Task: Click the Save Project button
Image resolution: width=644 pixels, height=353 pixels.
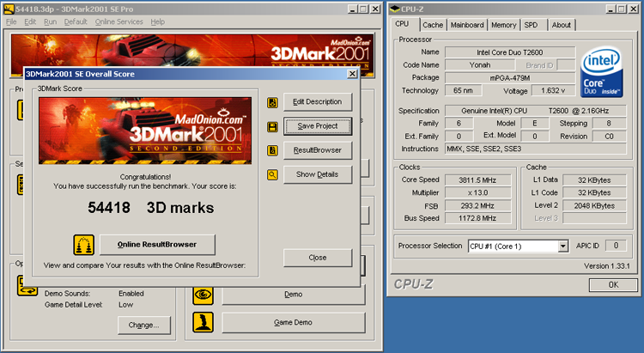Action: click(318, 126)
